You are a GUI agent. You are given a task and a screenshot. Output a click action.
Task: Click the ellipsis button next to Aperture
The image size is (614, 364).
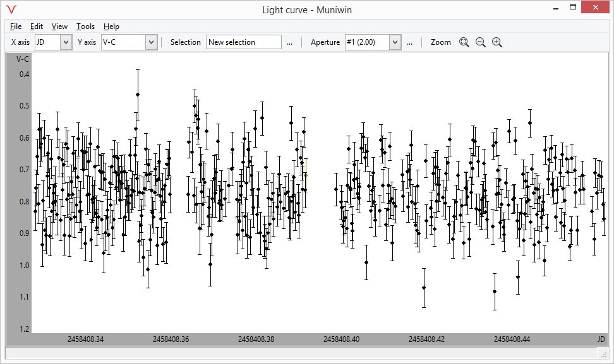click(x=410, y=42)
